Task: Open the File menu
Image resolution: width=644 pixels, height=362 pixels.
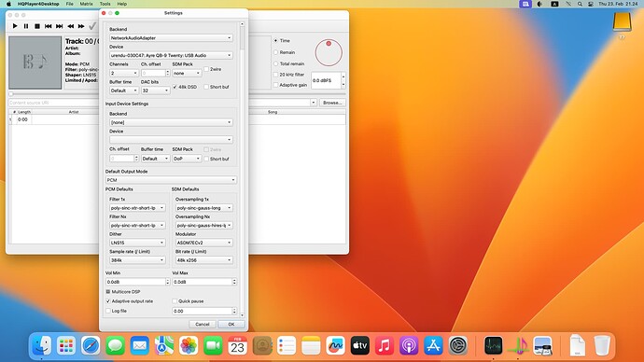Action: point(69,4)
